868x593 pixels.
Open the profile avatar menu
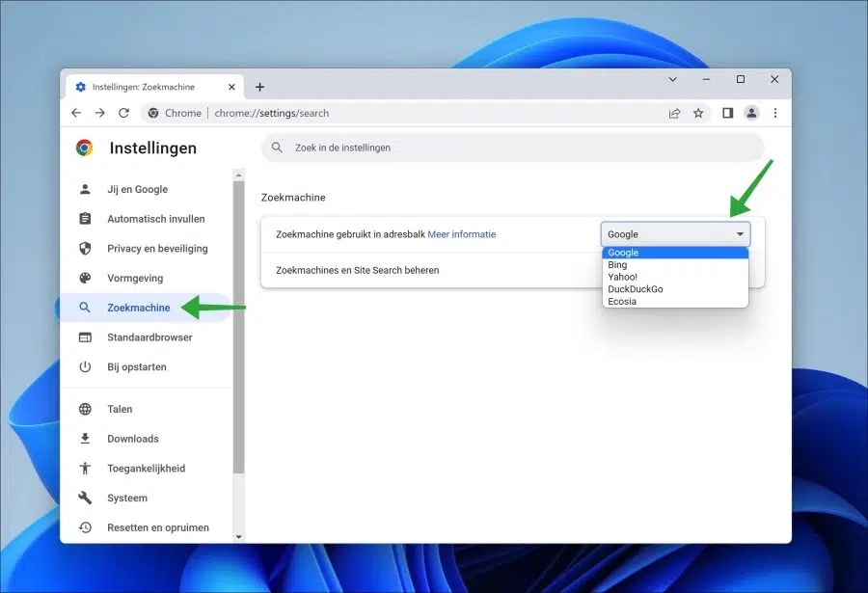click(751, 113)
